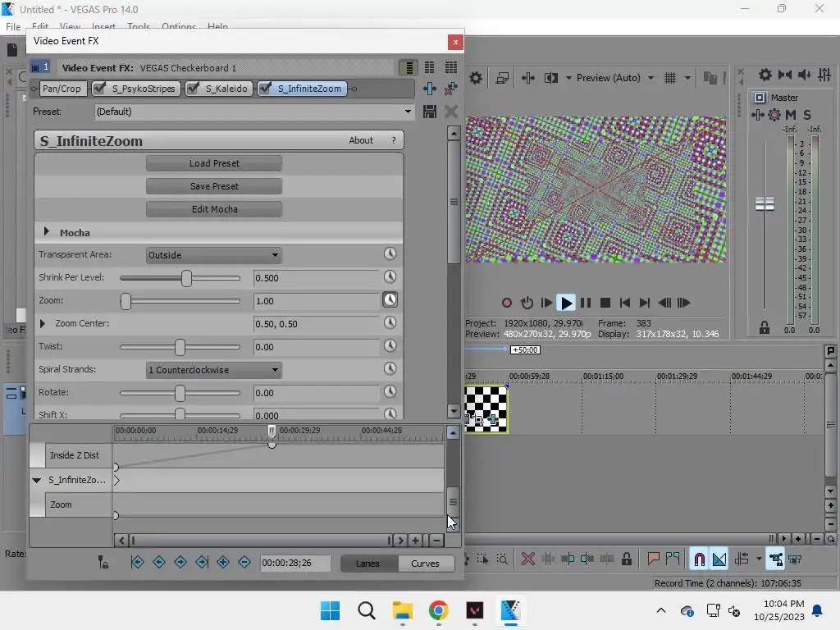840x630 pixels.
Task: Click the Save Preset button
Action: point(214,186)
